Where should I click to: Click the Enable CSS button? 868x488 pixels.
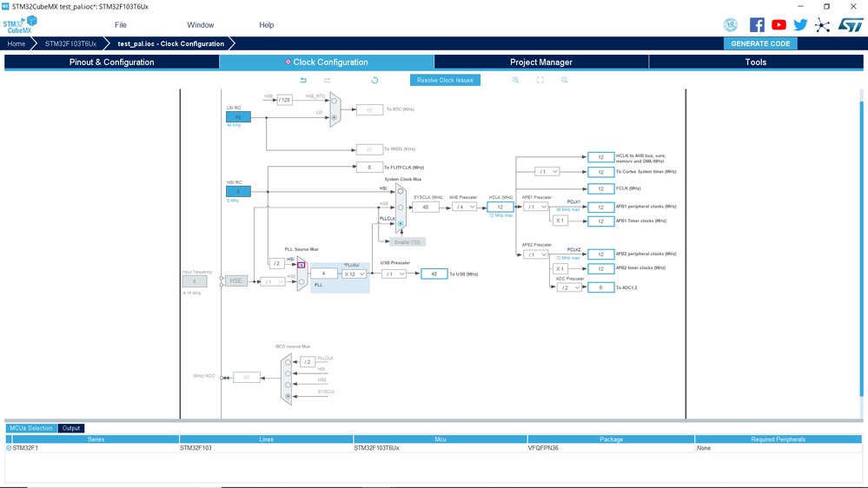click(x=407, y=242)
